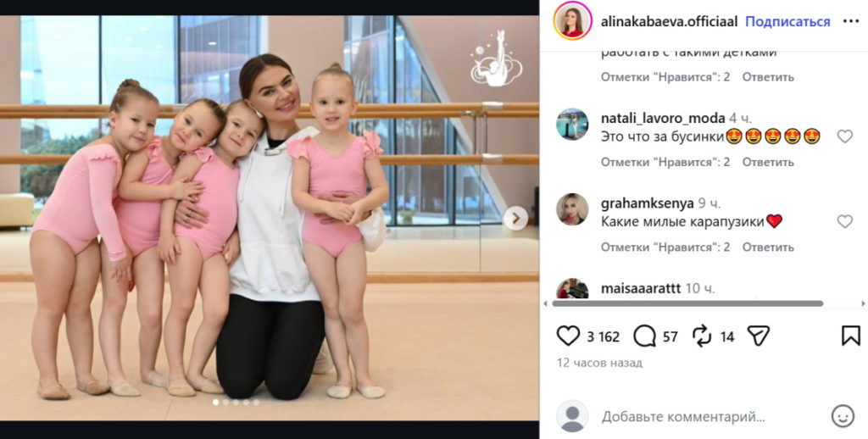
Task: Click the comments horizontal scrollbar
Action: click(x=687, y=303)
